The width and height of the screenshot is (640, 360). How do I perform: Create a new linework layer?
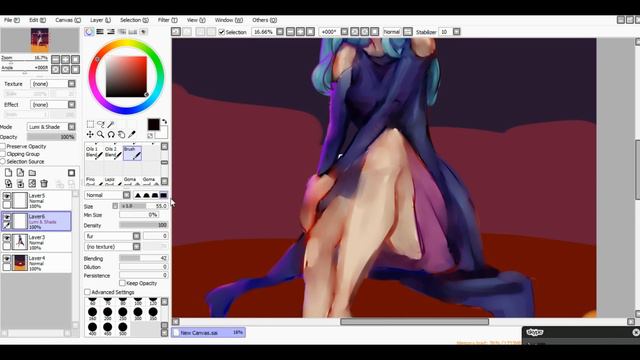pos(20,173)
